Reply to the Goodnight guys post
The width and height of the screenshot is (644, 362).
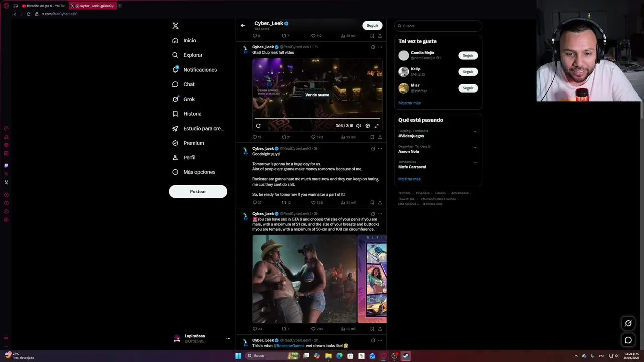[257, 202]
